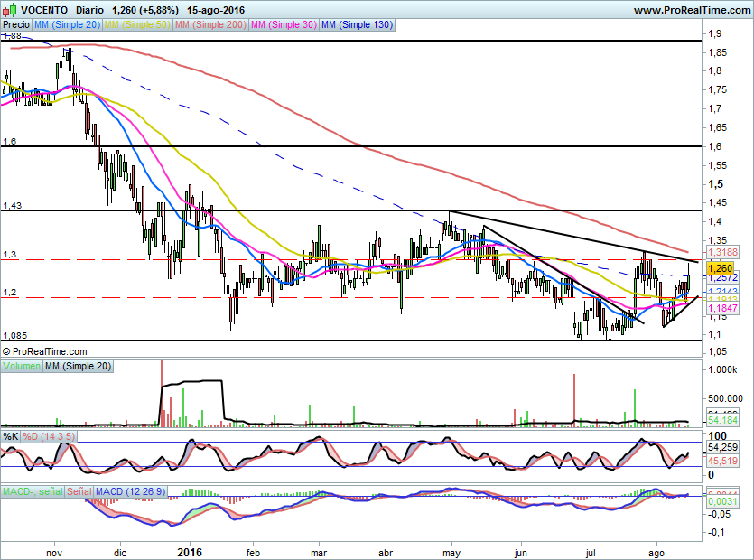754x560 pixels.
Task: Click the www.ProRealTime.com link
Action: click(692, 10)
